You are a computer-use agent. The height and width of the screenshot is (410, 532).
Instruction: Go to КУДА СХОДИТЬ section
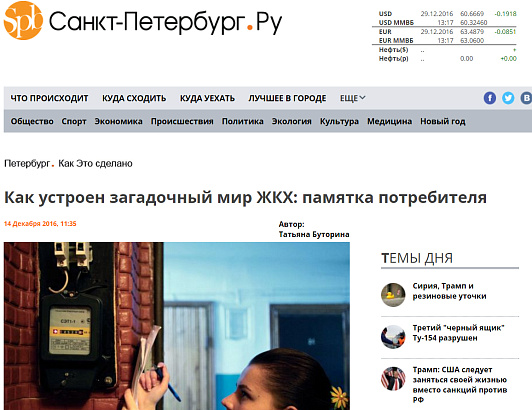pos(134,98)
